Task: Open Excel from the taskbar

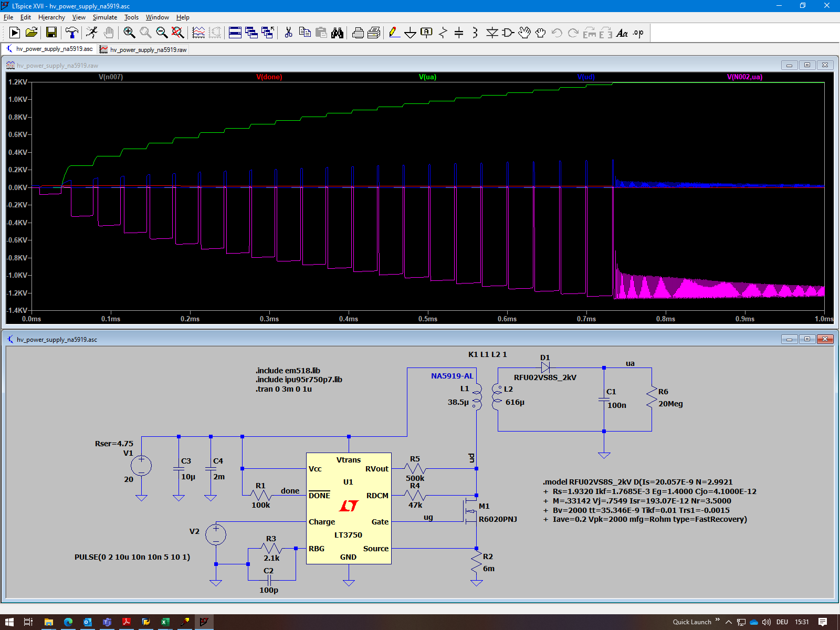Action: (165, 622)
